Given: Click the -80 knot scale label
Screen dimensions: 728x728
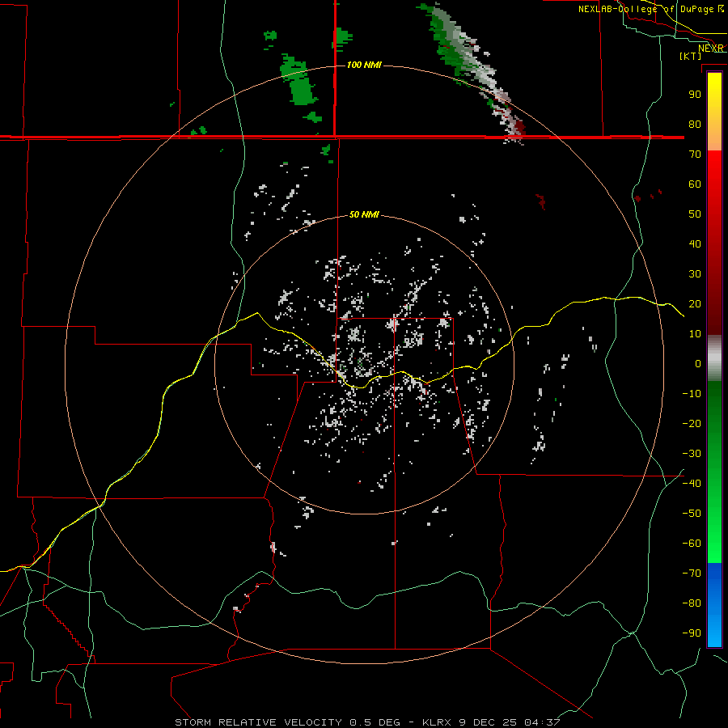Looking at the screenshot, I should 692,603.
